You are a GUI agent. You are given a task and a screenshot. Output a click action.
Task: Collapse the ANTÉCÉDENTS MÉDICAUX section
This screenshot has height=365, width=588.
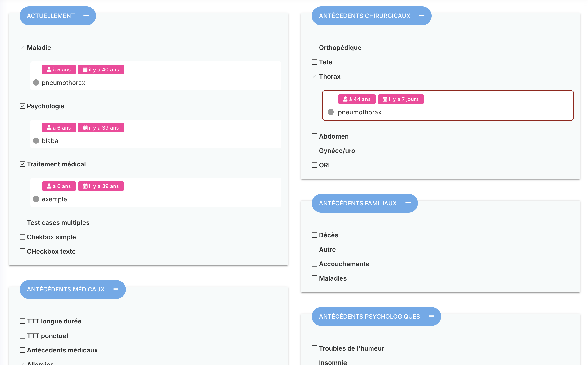tap(116, 289)
